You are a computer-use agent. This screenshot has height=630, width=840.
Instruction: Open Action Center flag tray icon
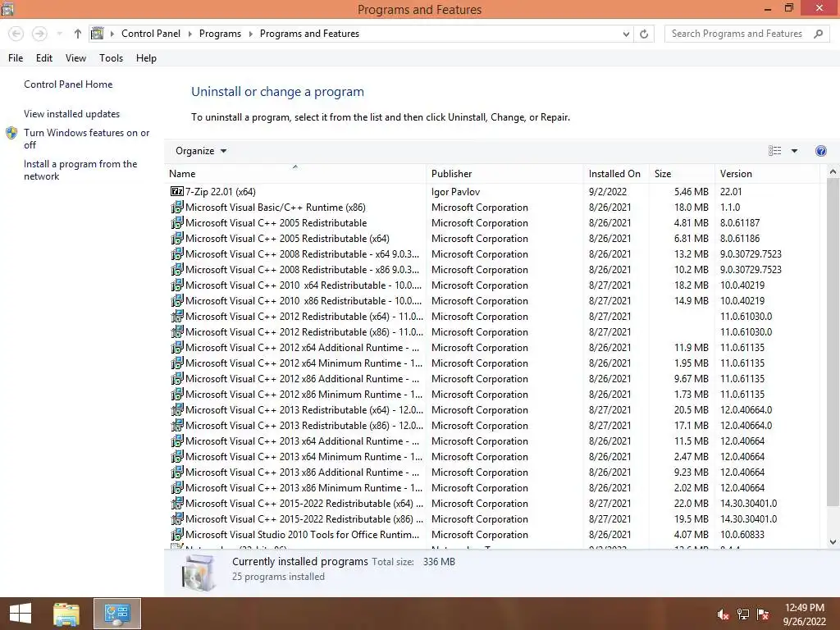[763, 614]
